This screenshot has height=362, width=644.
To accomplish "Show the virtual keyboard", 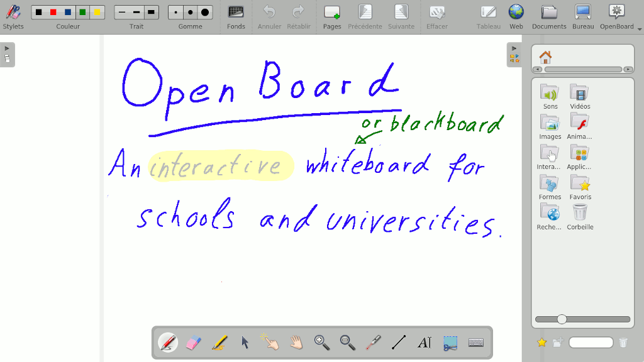I will [x=476, y=343].
